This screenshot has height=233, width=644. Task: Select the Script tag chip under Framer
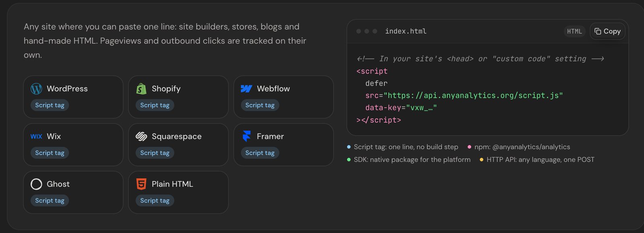(260, 153)
